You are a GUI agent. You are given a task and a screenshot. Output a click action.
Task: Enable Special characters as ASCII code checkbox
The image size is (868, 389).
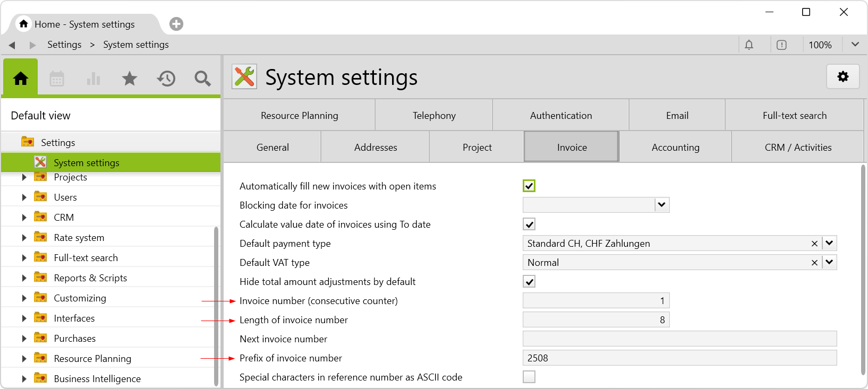[x=529, y=377]
